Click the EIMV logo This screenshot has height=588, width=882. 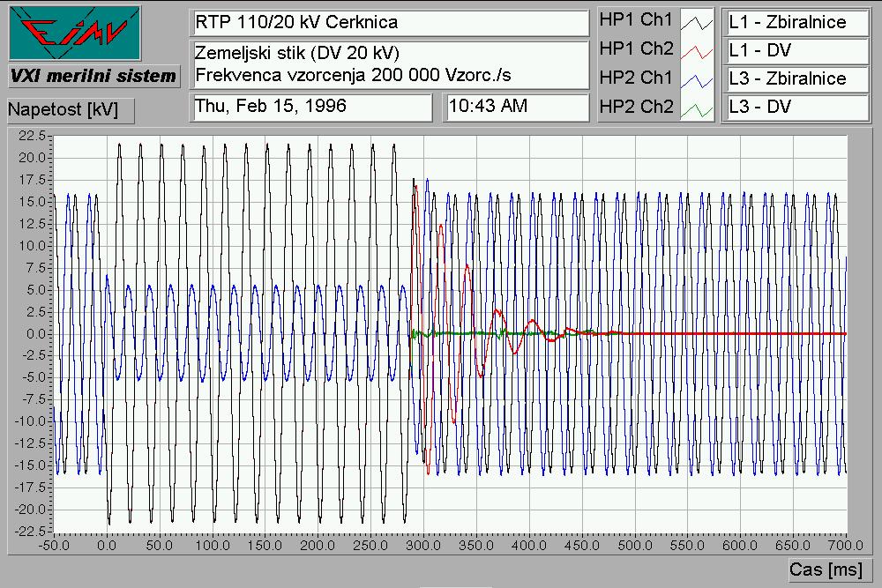pos(75,33)
